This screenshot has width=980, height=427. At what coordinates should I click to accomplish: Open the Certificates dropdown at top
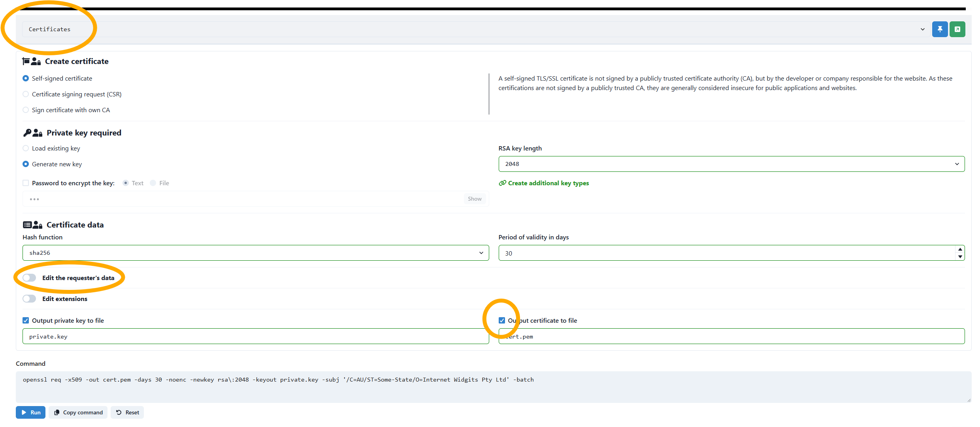[473, 29]
